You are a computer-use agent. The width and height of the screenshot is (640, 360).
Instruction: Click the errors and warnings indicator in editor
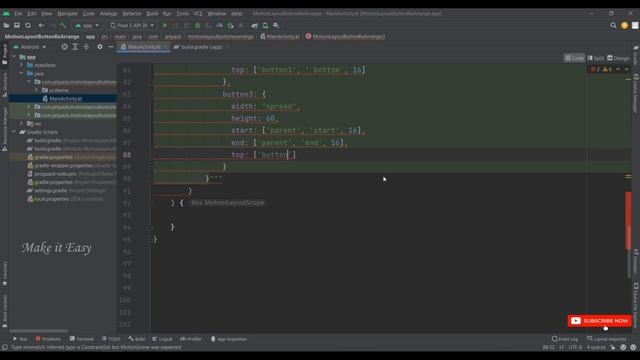tap(601, 69)
